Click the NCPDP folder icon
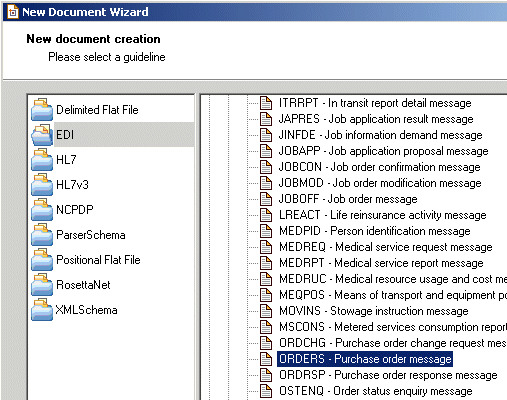Image resolution: width=507 pixels, height=400 pixels. click(x=42, y=209)
